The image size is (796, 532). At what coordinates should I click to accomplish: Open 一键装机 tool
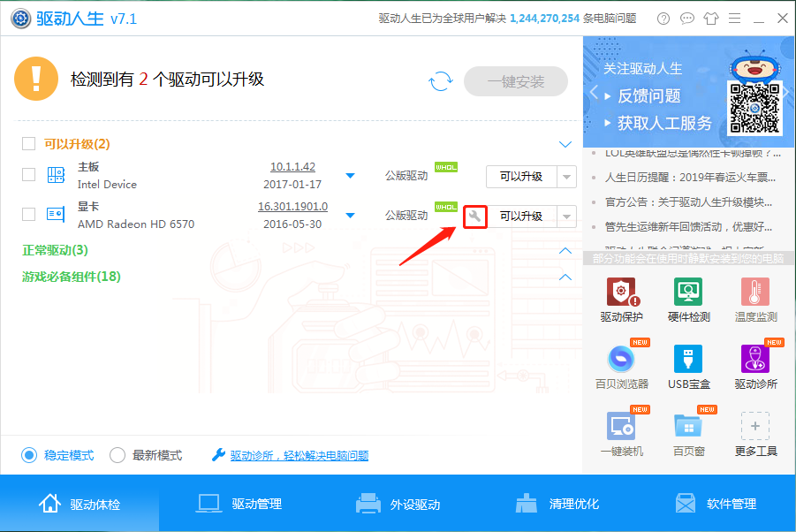(621, 434)
